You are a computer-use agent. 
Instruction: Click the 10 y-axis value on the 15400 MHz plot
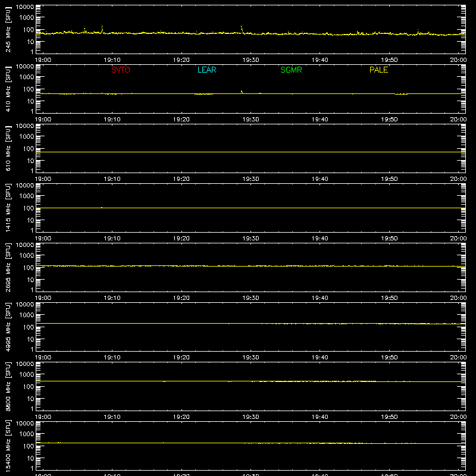click(30, 458)
